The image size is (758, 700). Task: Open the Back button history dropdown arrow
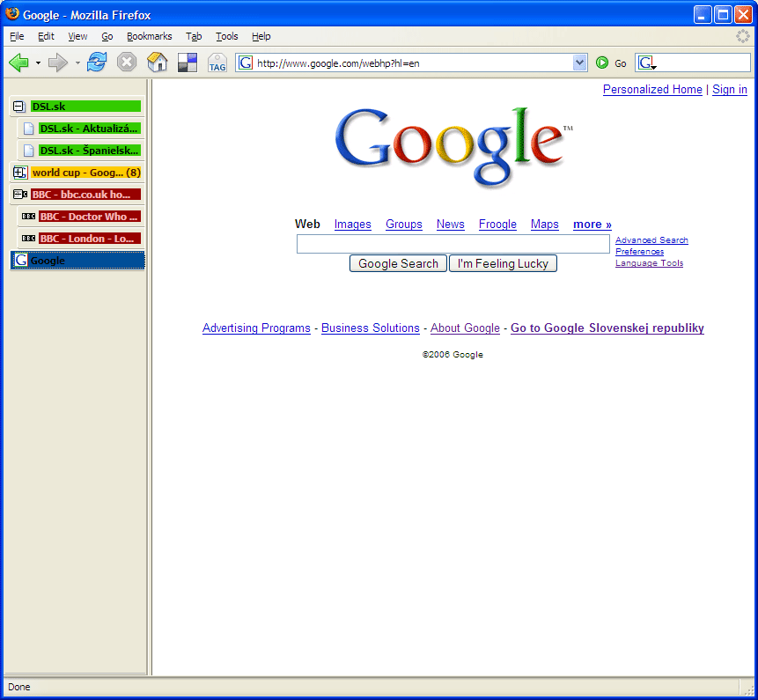38,63
